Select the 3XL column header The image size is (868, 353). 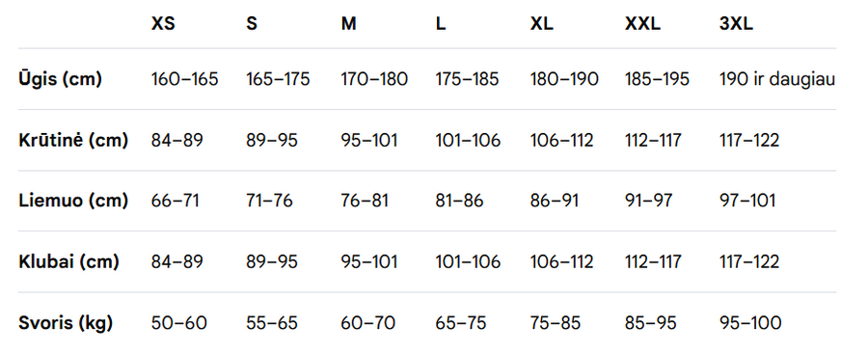click(x=736, y=24)
